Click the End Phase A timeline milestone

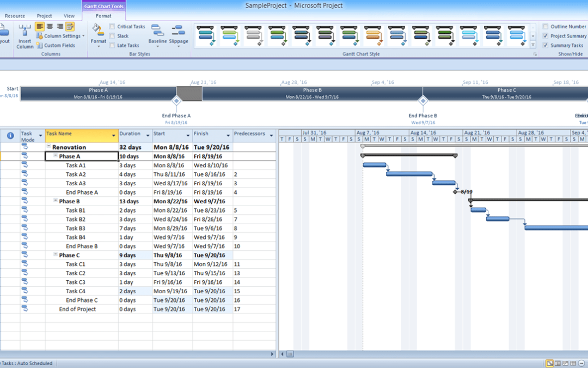[x=176, y=101]
